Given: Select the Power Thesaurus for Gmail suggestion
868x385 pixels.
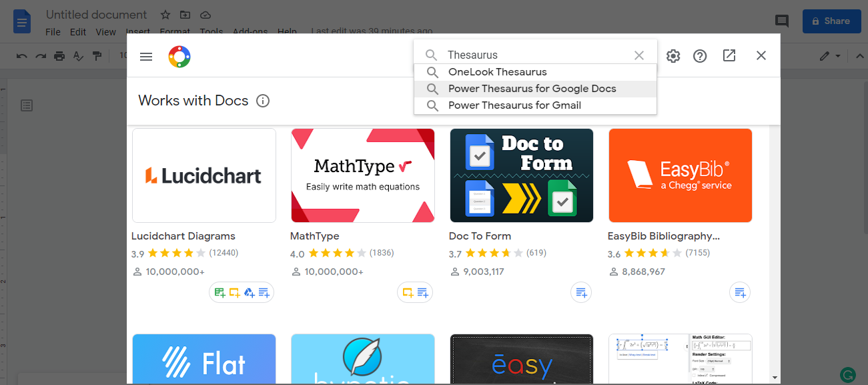Looking at the screenshot, I should pos(534,105).
